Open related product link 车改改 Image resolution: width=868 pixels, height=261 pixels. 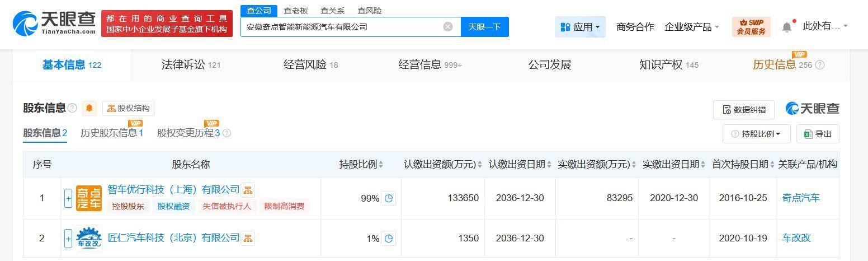796,238
